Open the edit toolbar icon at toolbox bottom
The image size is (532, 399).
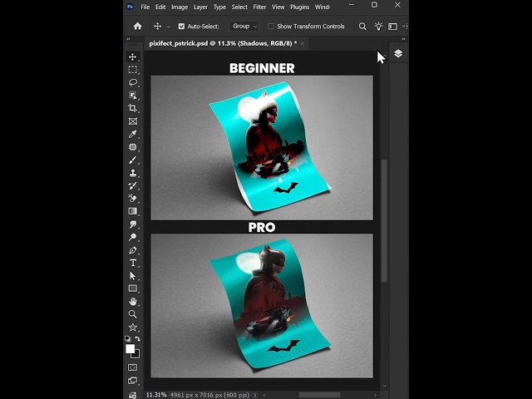[x=133, y=395]
